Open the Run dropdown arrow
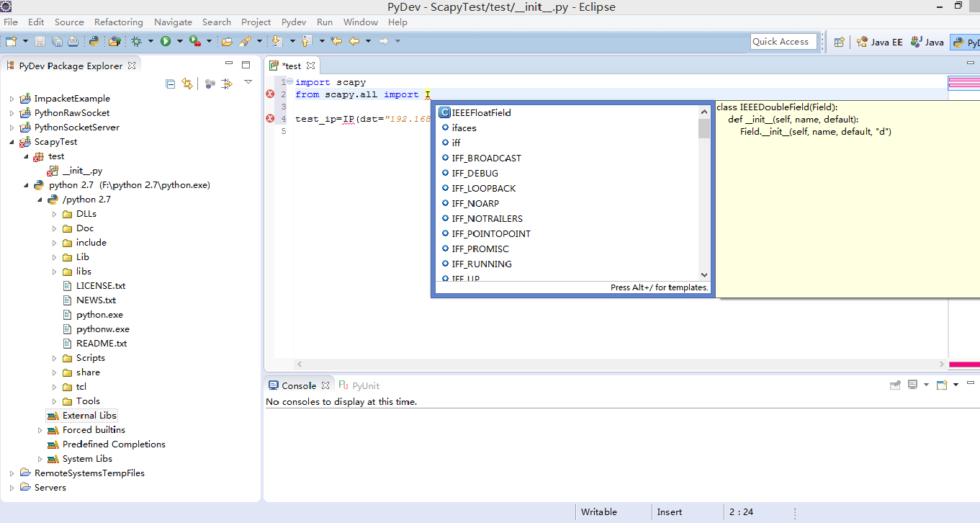This screenshot has width=980, height=523. (x=180, y=41)
